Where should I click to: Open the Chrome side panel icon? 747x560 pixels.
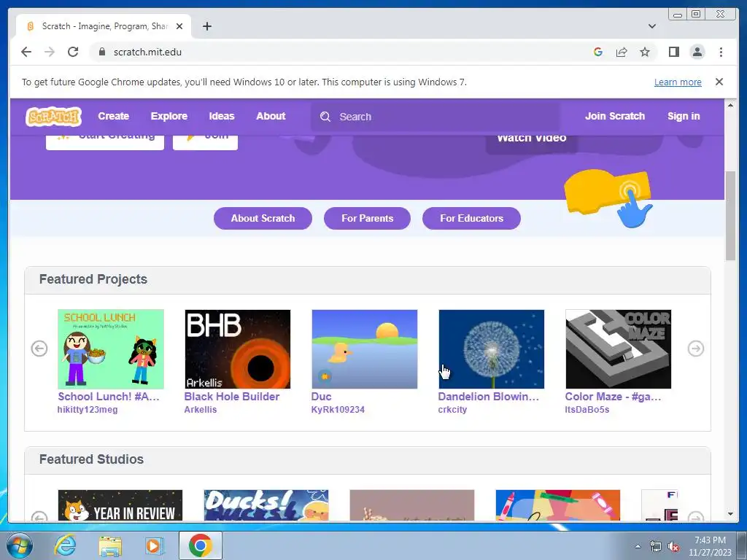(673, 52)
